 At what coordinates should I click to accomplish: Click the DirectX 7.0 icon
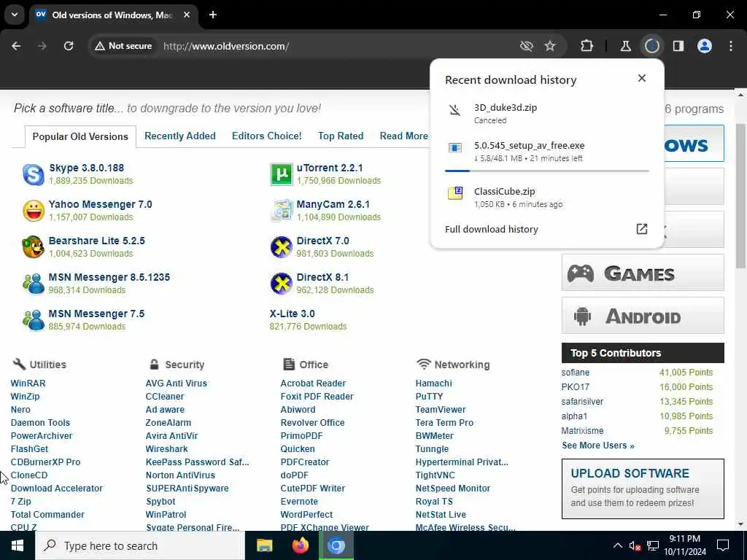click(x=281, y=247)
